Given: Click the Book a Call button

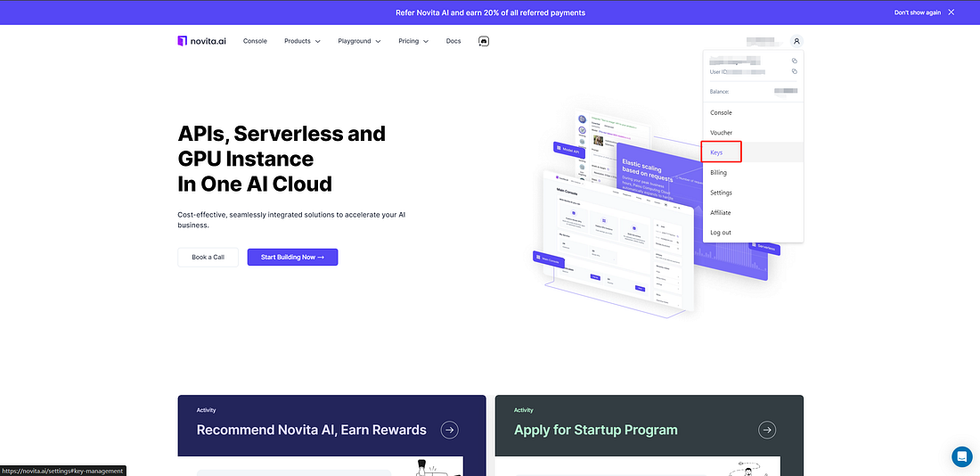Looking at the screenshot, I should (208, 257).
